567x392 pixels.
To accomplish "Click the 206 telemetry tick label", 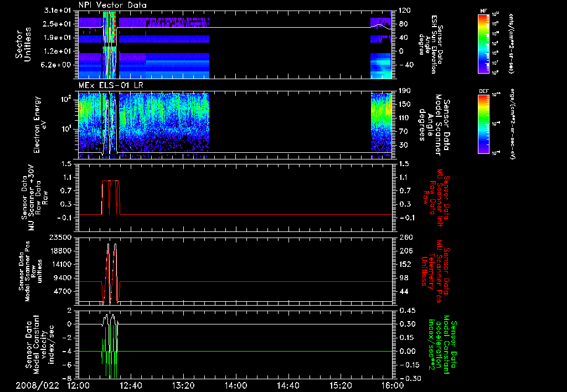I will coord(405,251).
